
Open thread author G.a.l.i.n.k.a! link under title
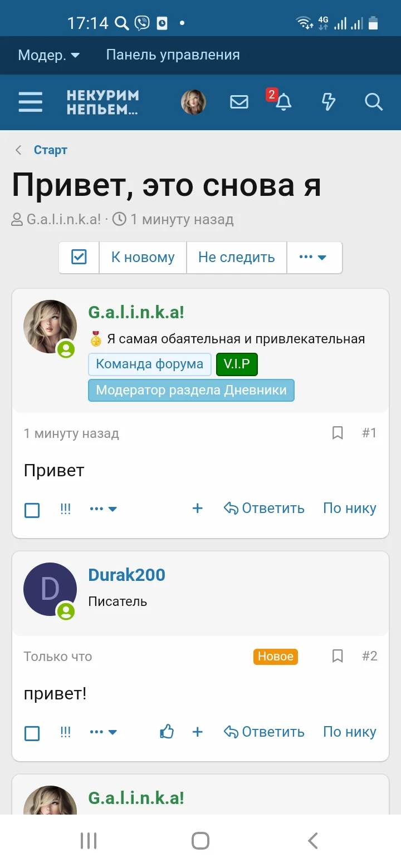(64, 219)
